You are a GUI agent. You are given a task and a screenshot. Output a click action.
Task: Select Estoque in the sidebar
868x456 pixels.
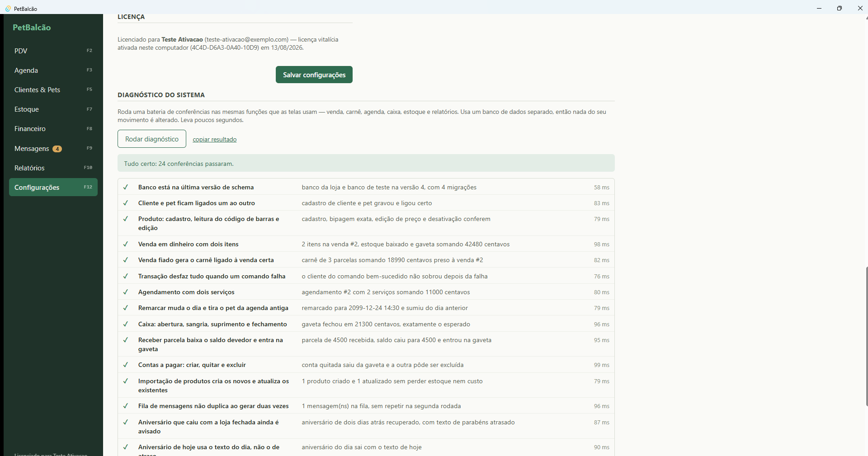(53, 109)
